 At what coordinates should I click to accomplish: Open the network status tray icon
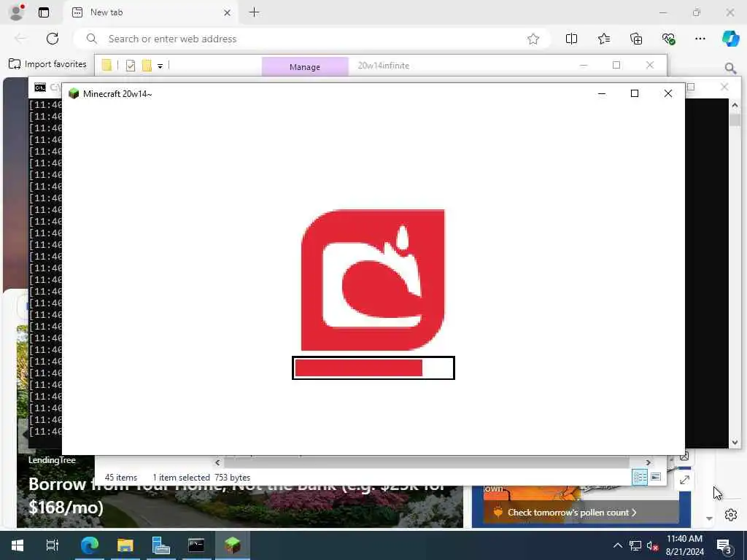[635, 545]
